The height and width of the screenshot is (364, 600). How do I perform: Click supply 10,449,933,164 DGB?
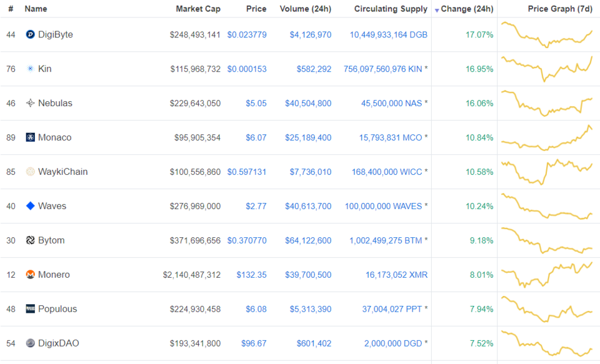pyautogui.click(x=388, y=35)
